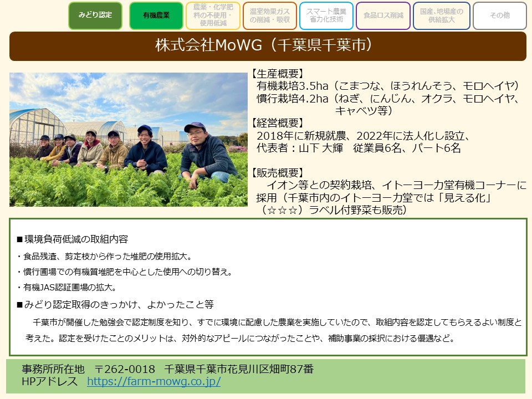Screen dimensions: 532x399
Task: Click the 温室効果ガスの削減・吸収 tag
Action: point(270,16)
